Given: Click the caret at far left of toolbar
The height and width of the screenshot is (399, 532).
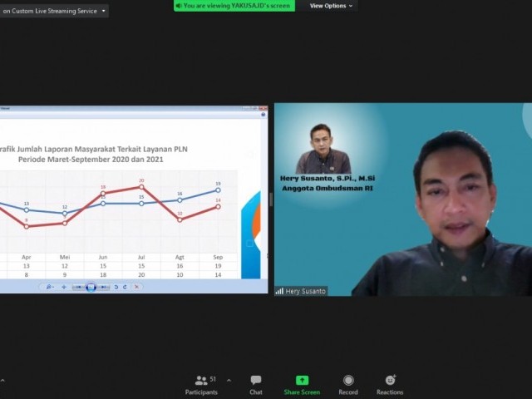Looking at the screenshot, I should [2, 381].
